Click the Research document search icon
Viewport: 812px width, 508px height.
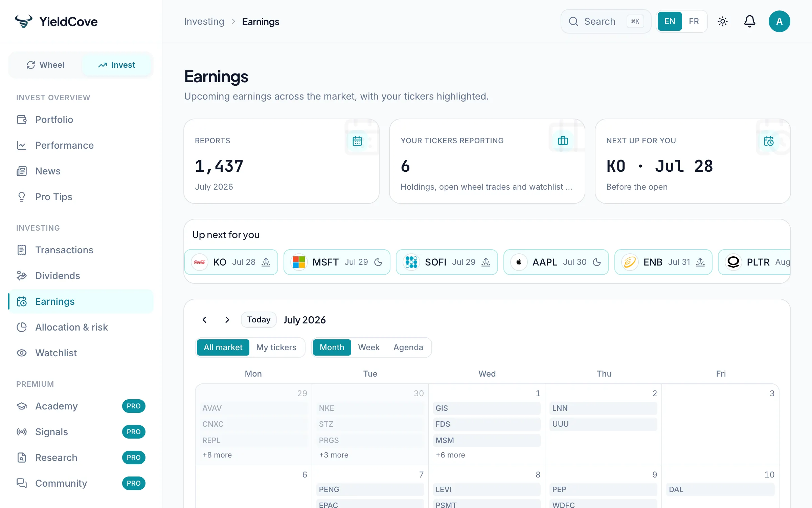(x=22, y=458)
